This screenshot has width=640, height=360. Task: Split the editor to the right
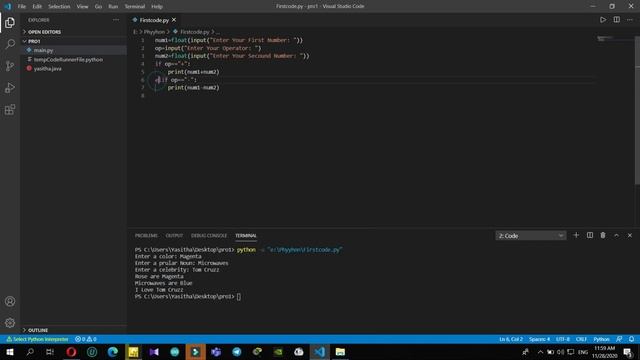coord(616,20)
